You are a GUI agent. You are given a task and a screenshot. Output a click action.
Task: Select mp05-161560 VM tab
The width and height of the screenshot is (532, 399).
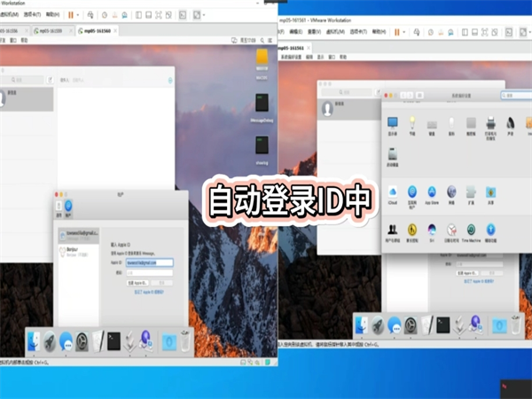(x=97, y=30)
